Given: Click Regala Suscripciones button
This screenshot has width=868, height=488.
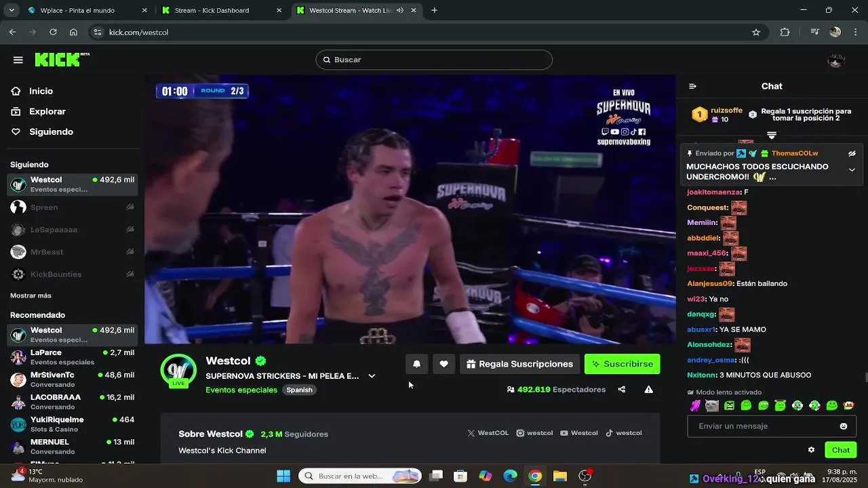Looking at the screenshot, I should click(x=519, y=364).
